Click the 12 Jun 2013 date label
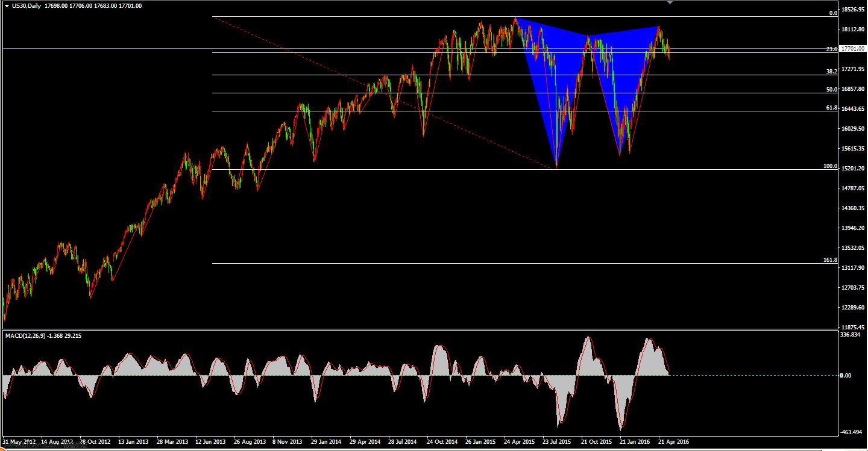This screenshot has height=451, width=868. (x=211, y=441)
